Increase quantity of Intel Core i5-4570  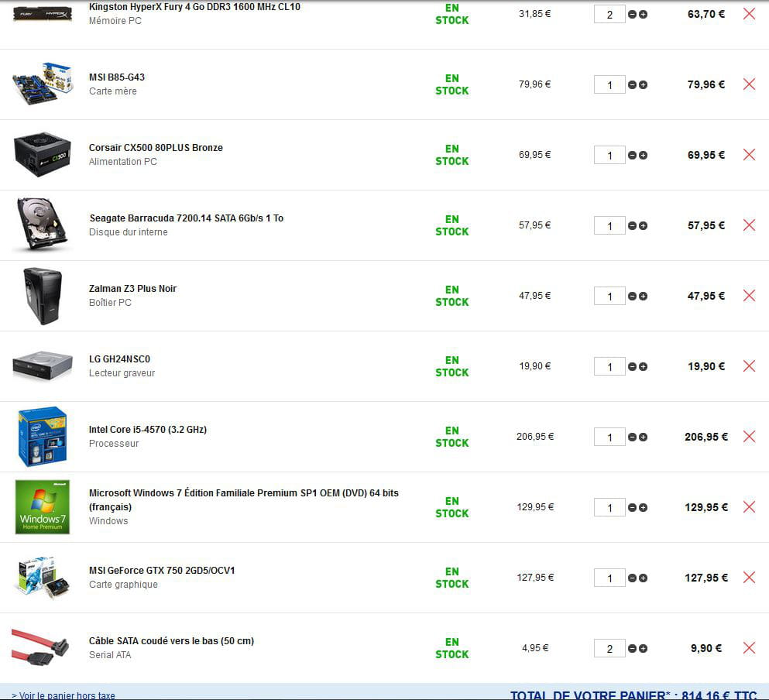pos(643,437)
